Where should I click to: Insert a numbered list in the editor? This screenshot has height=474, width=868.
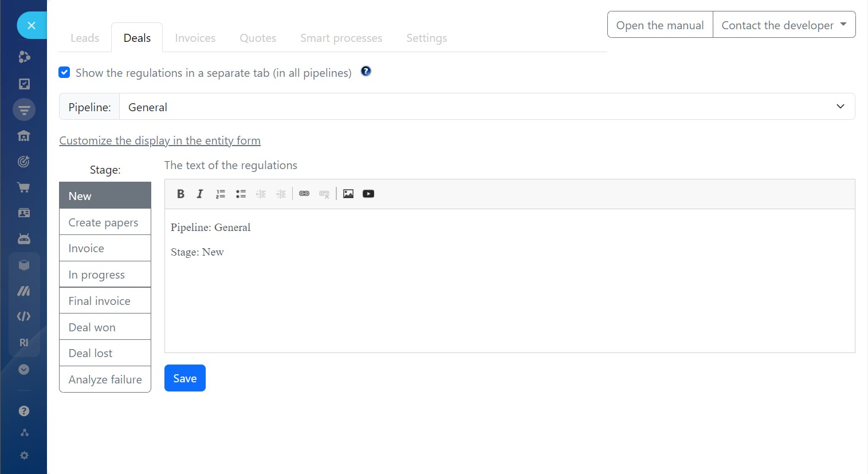point(221,194)
